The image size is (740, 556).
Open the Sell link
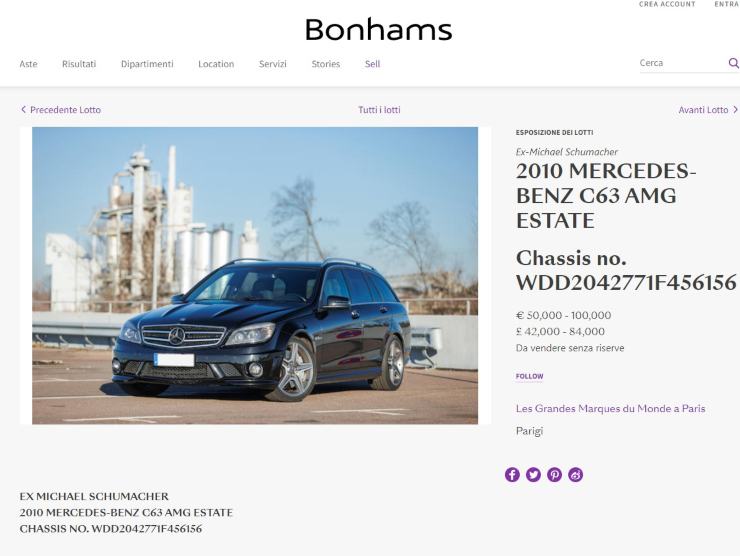tap(372, 64)
